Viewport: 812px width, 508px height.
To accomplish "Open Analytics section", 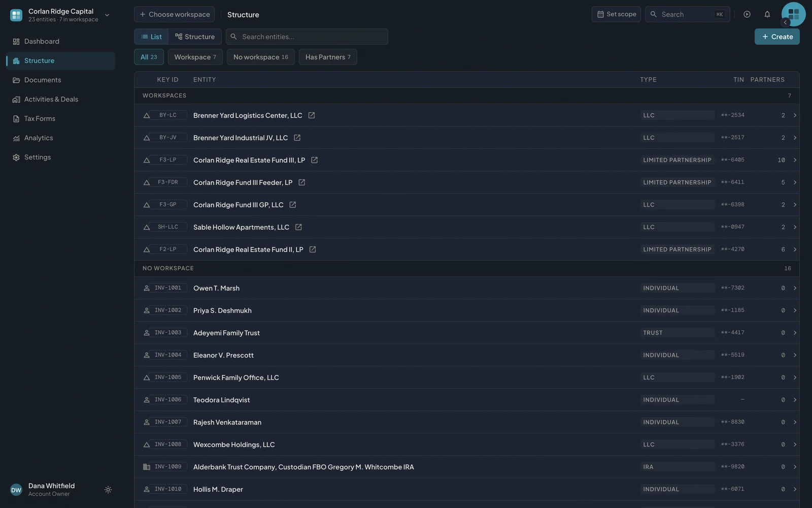I will 60,138.
